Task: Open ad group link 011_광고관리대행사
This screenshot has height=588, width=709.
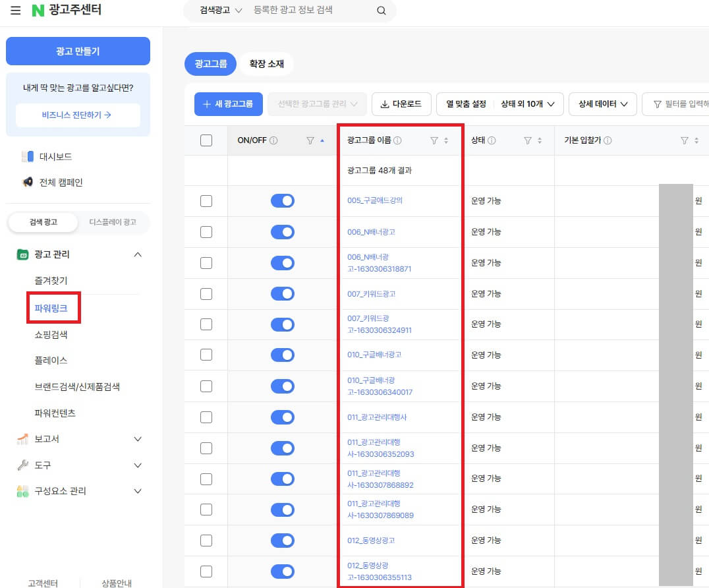Action: 377,417
